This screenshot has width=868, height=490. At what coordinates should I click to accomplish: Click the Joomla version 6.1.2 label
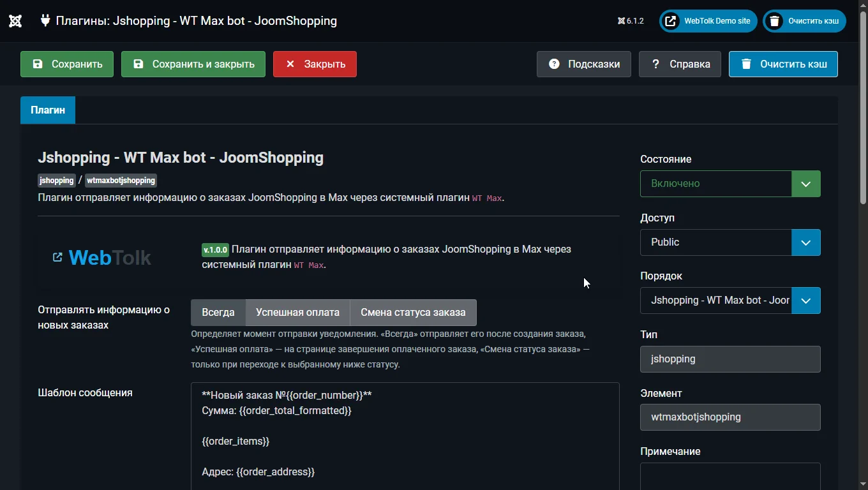click(631, 21)
